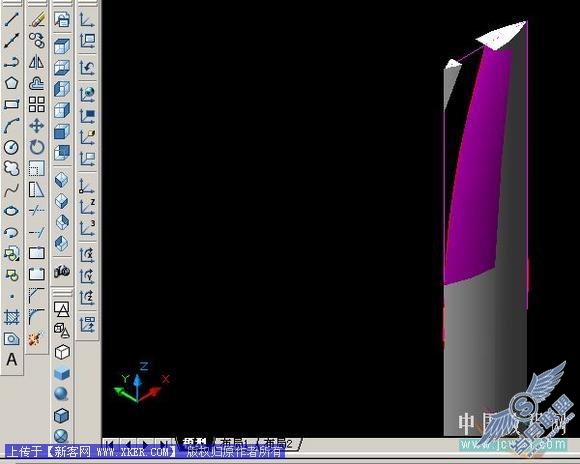The width and height of the screenshot is (580, 464).
Task: Switch to Top view
Action: click(62, 47)
